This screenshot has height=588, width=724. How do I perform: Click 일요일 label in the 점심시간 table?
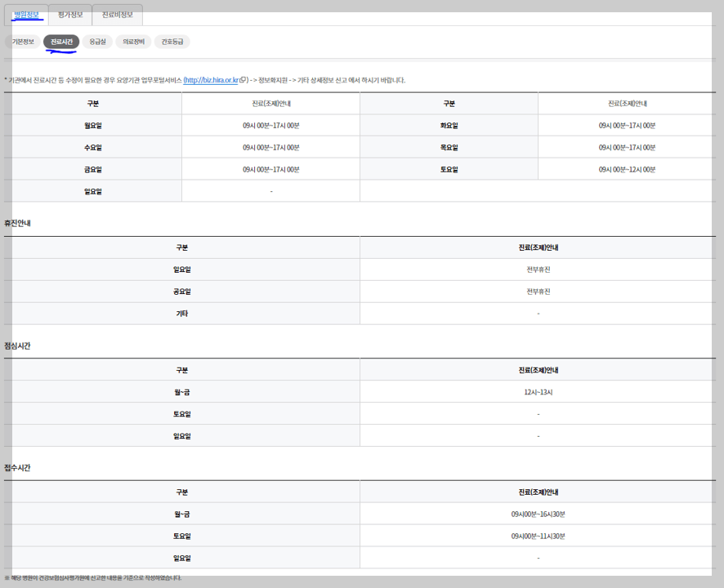pyautogui.click(x=182, y=436)
